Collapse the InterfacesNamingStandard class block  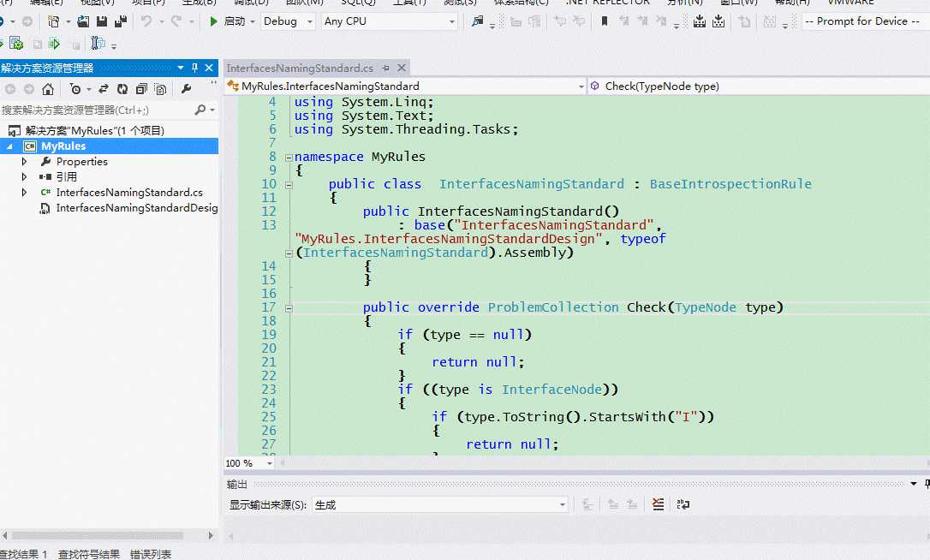pyautogui.click(x=289, y=184)
